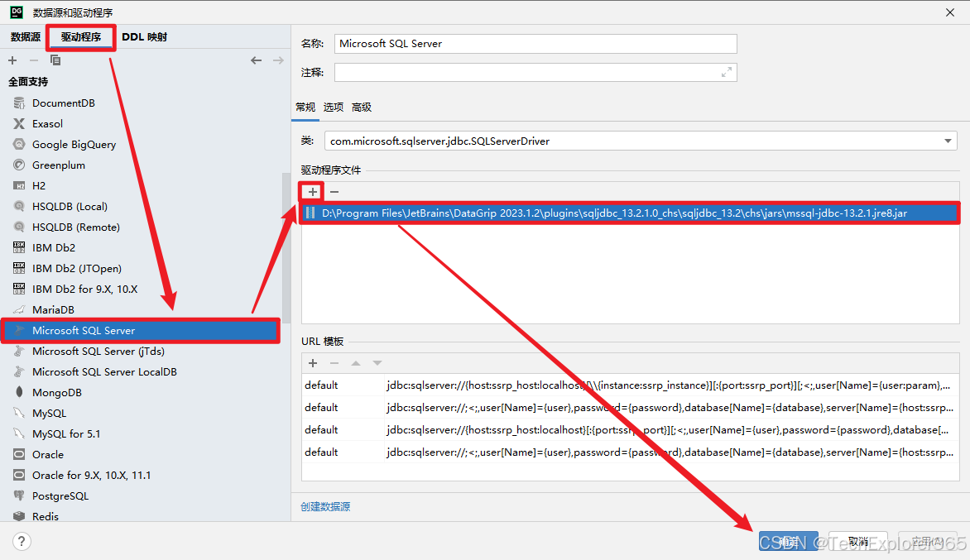Click the 取消 button
Viewport: 970px width, 560px height.
click(857, 540)
